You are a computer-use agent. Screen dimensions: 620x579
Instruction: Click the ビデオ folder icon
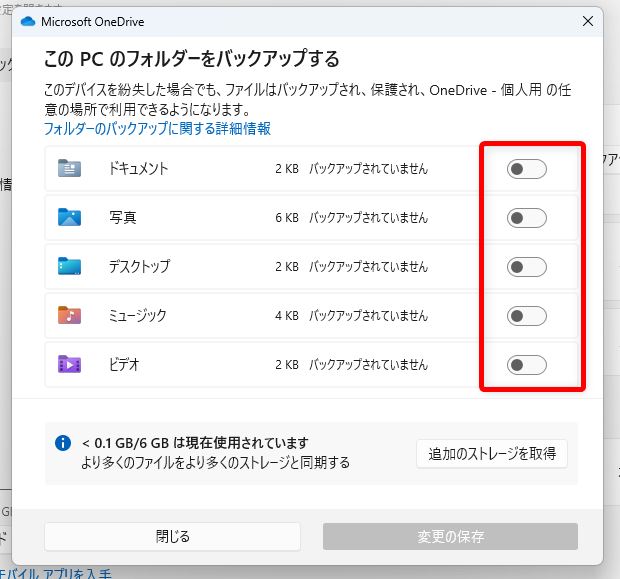click(69, 364)
